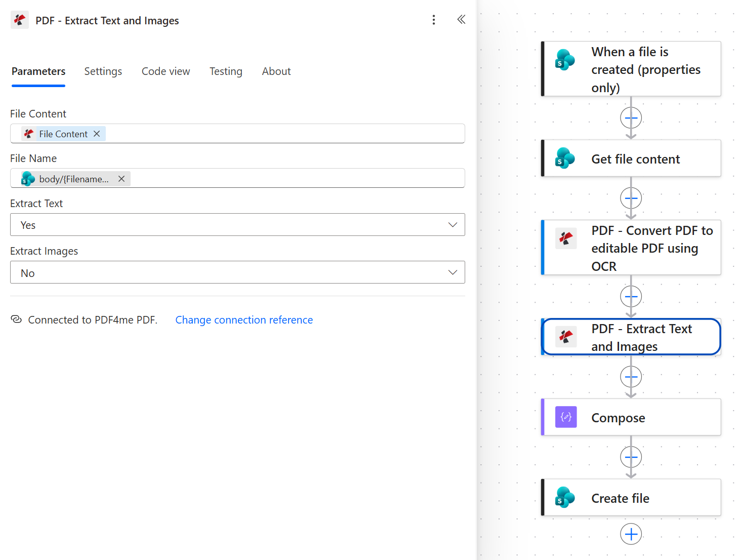Click PDF4me icon on Convert PDF card
The width and height of the screenshot is (737, 560).
[566, 238]
